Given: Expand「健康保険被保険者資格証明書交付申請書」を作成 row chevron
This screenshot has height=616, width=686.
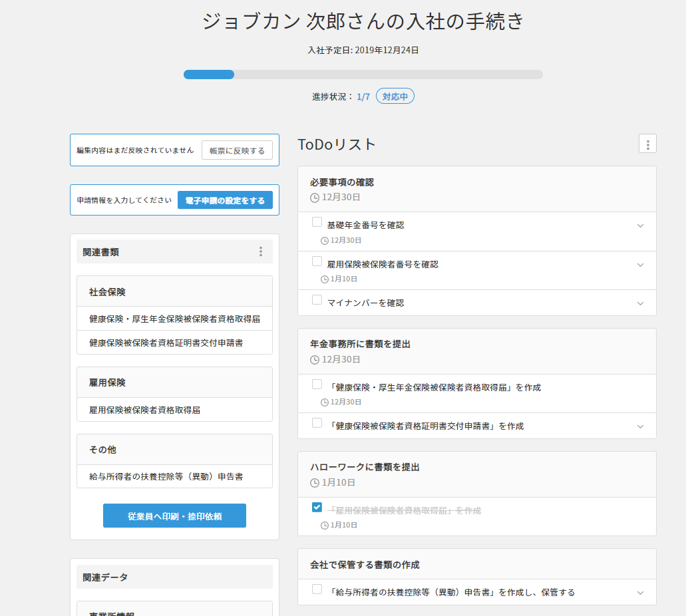Looking at the screenshot, I should (640, 426).
